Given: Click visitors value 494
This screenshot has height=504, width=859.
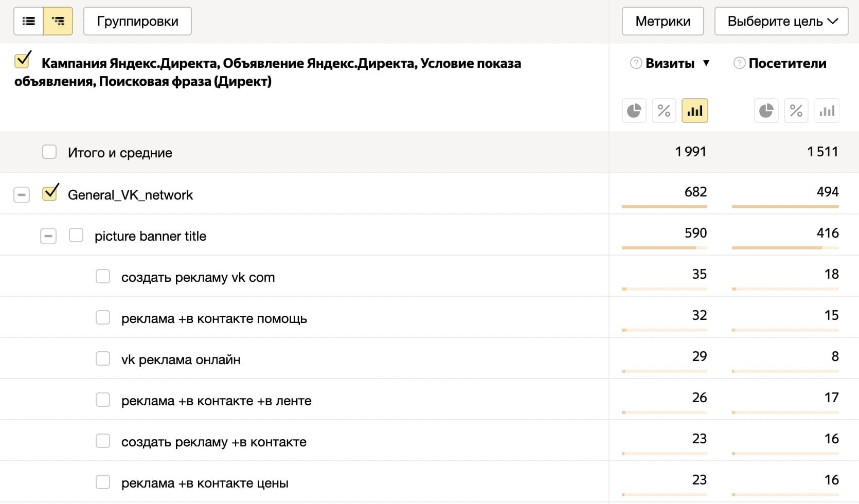Looking at the screenshot, I should point(828,192).
